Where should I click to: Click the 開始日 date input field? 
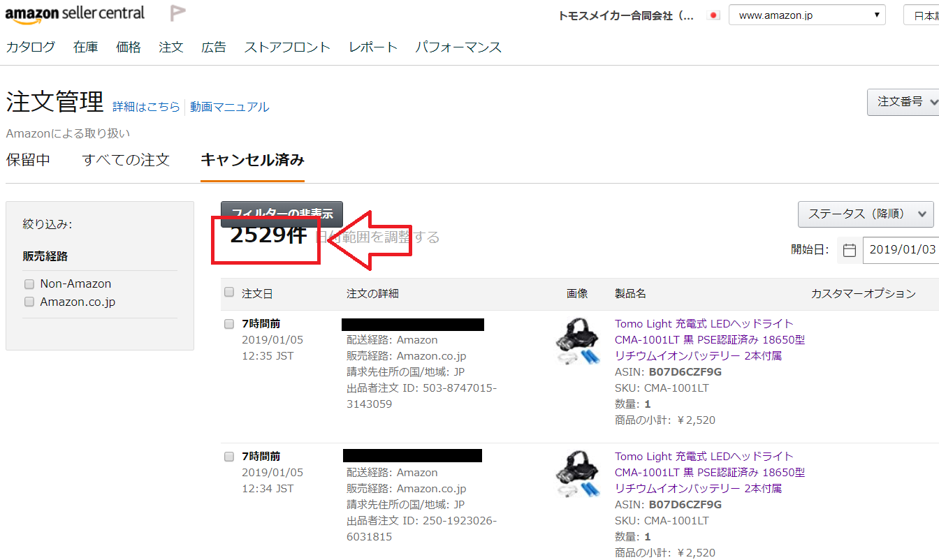point(901,250)
